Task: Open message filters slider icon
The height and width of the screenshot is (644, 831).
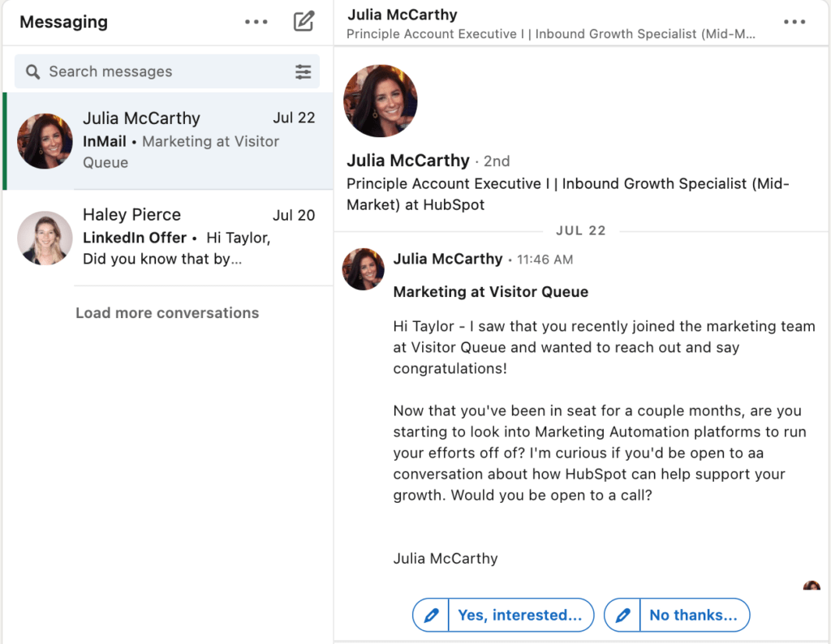Action: coord(304,71)
